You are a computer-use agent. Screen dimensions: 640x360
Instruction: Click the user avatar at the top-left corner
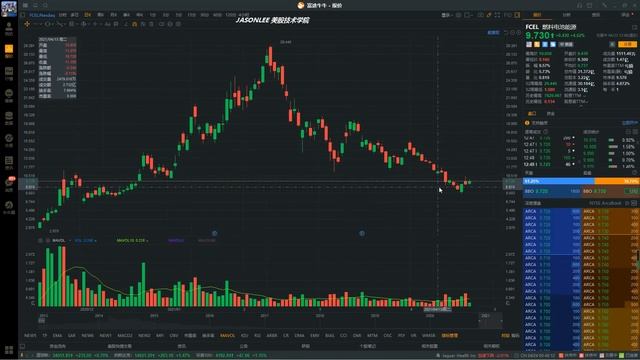(x=9, y=8)
